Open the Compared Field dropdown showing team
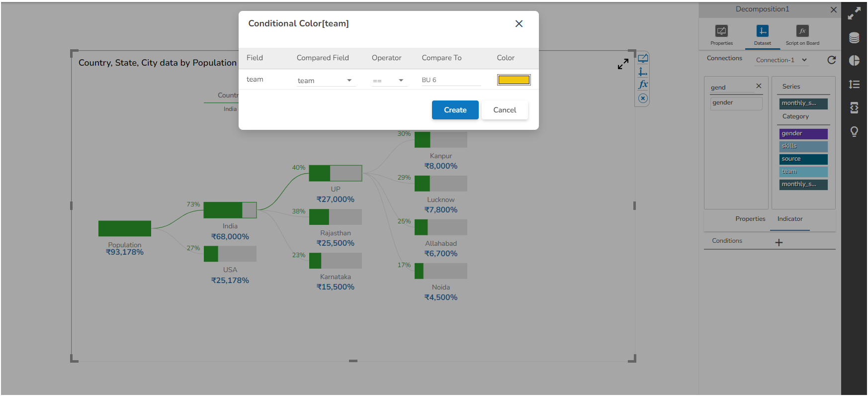 326,81
